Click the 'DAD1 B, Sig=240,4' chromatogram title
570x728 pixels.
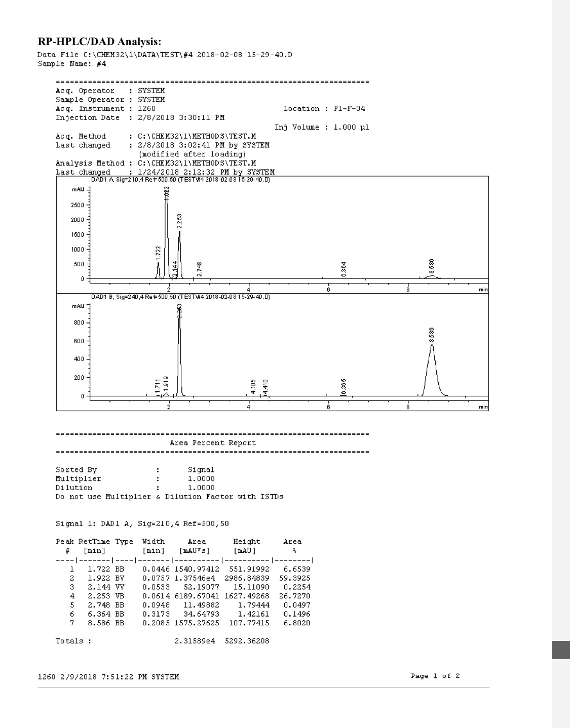[x=180, y=297]
